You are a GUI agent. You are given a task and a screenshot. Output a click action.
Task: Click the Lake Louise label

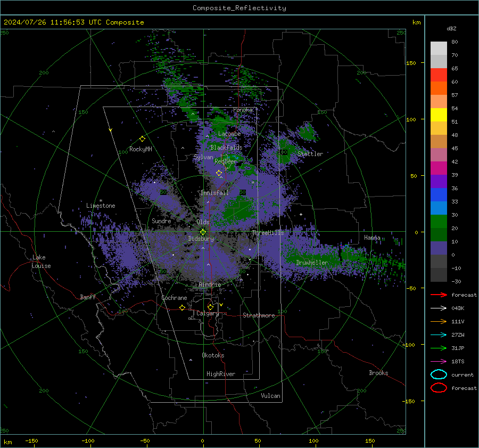41,262
